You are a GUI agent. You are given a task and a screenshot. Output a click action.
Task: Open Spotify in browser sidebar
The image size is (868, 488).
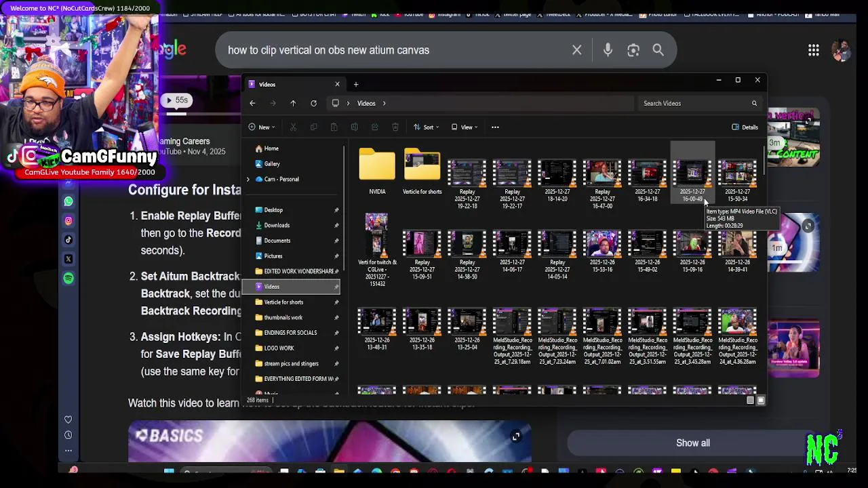click(68, 278)
